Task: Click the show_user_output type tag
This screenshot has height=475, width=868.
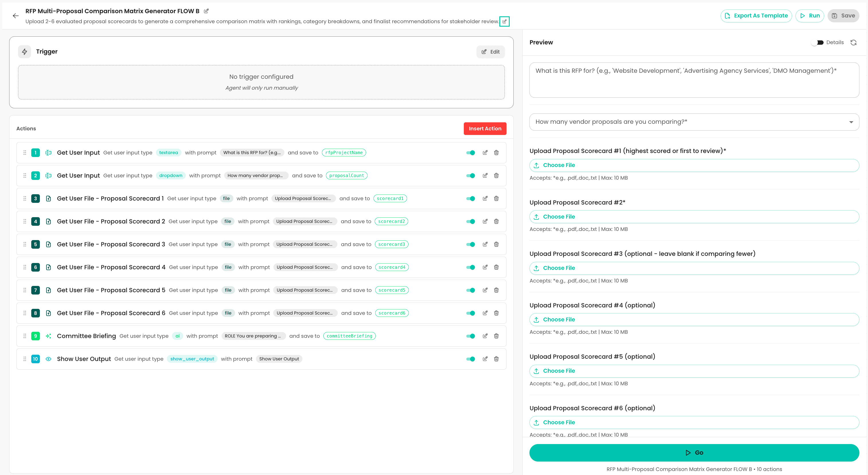Action: pyautogui.click(x=192, y=358)
